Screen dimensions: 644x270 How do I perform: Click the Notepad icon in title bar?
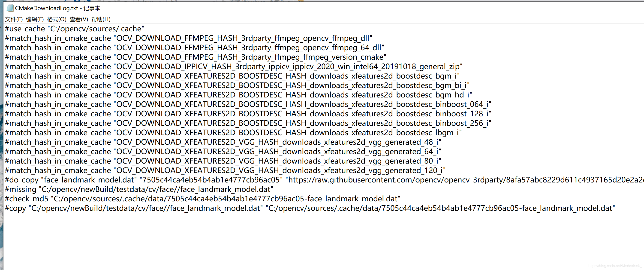coord(10,8)
